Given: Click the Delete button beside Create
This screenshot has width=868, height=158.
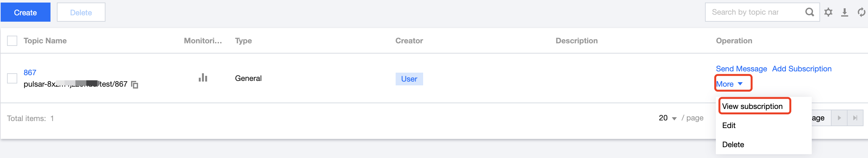Looking at the screenshot, I should pos(81,12).
